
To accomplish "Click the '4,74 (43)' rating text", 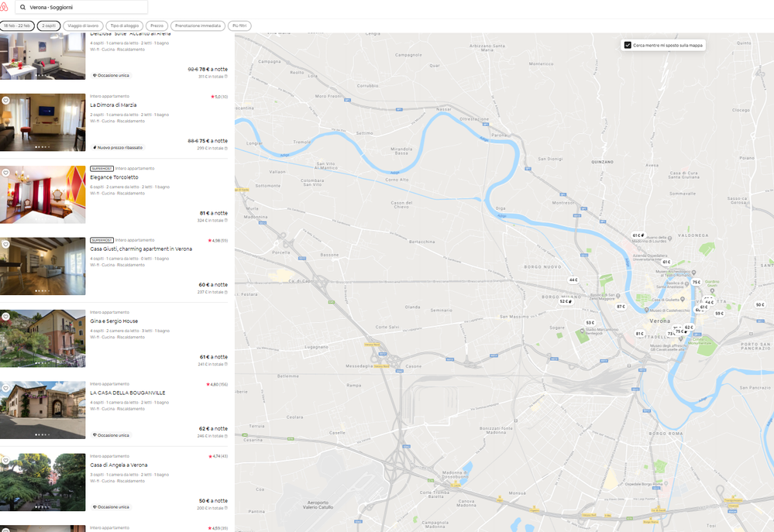I will coord(218,456).
